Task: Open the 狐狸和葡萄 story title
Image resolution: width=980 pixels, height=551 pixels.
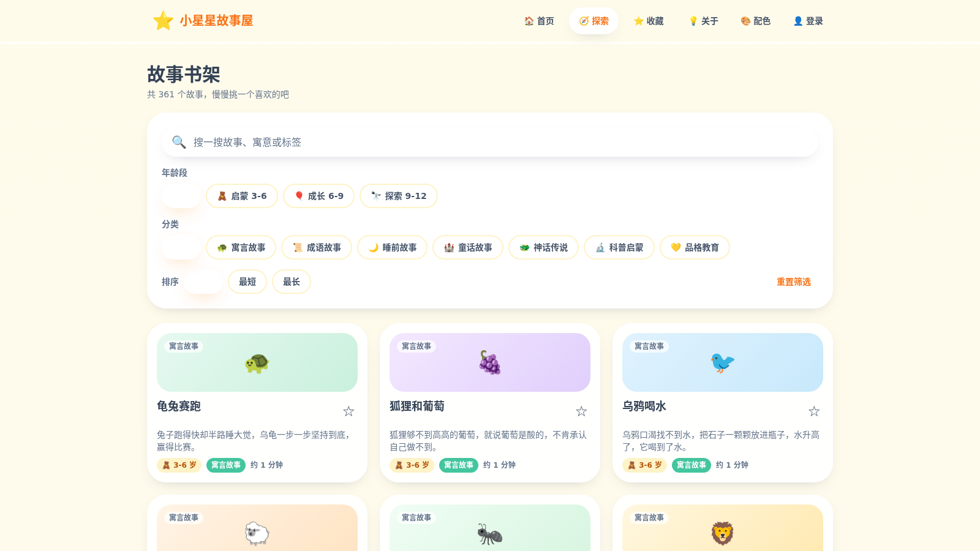Action: click(417, 406)
